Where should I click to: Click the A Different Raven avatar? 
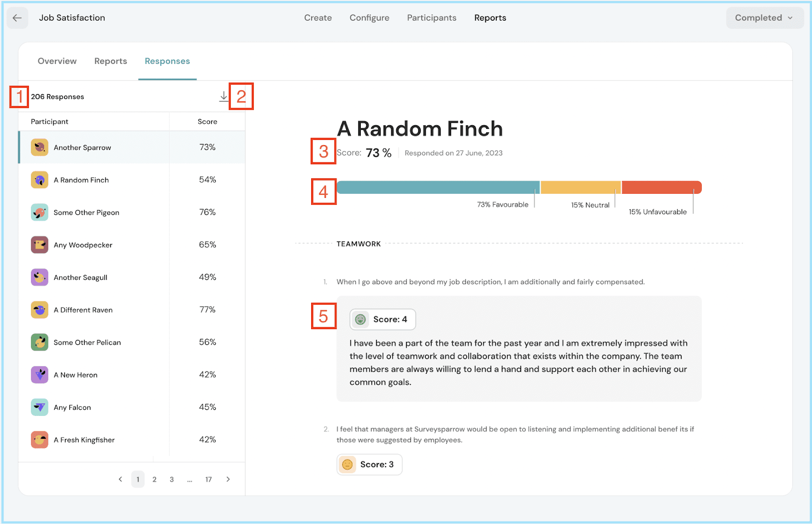[x=40, y=310]
